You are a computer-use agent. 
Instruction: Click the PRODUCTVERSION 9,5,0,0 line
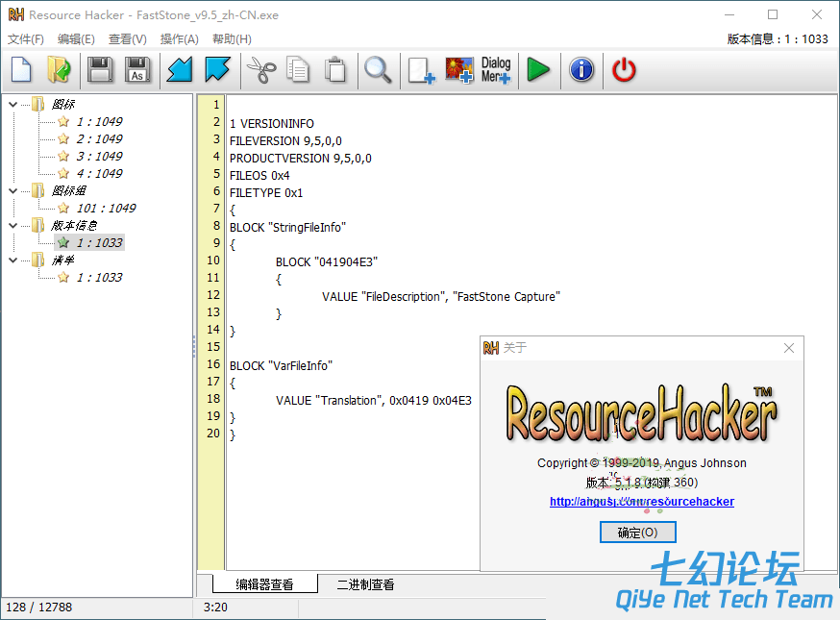[301, 158]
